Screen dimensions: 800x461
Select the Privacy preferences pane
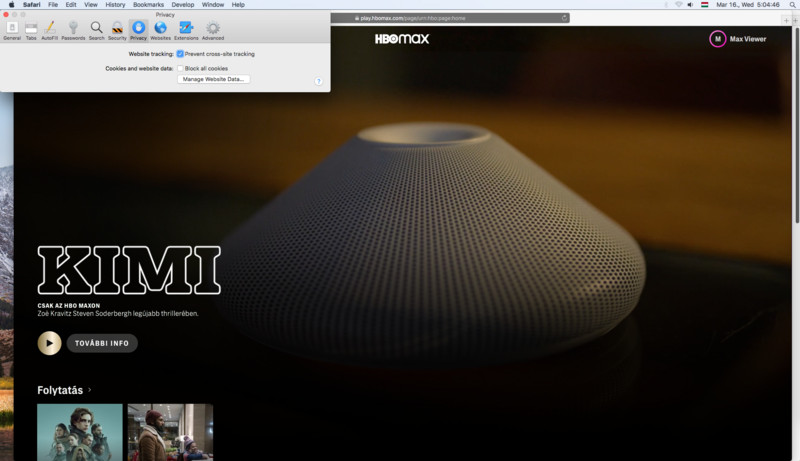point(138,31)
